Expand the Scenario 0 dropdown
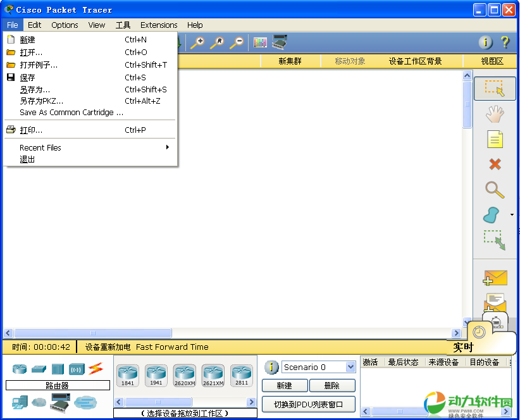Image resolution: width=520 pixels, height=420 pixels. click(x=350, y=367)
